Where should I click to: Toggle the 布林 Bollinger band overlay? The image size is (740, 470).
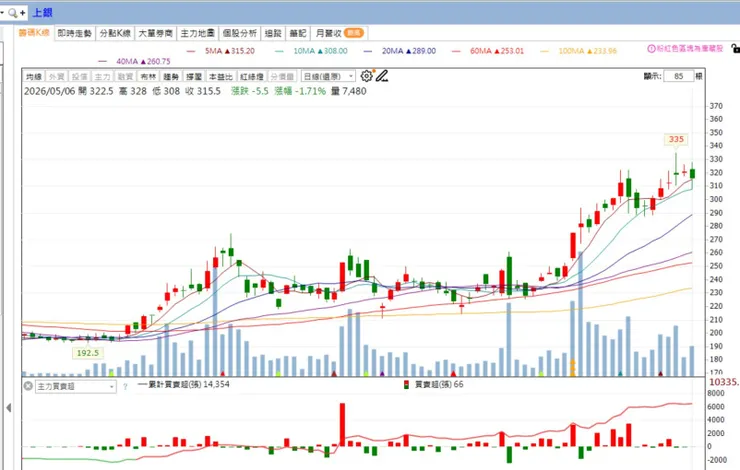[148, 76]
